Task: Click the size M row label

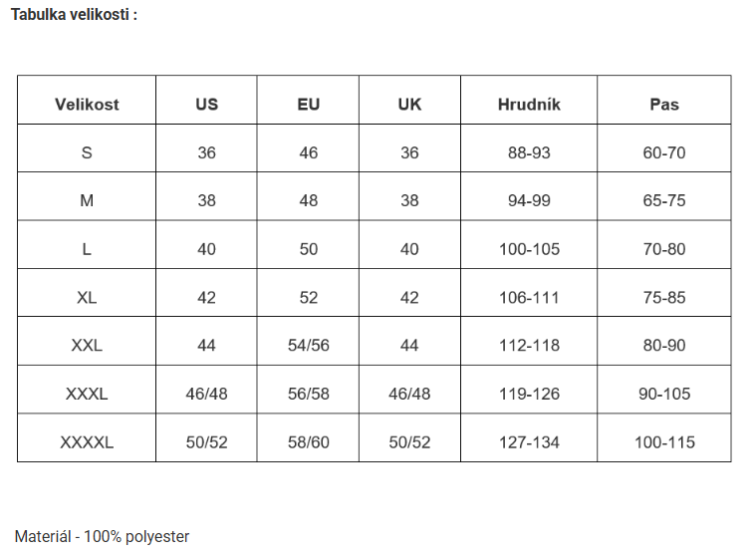Action: pyautogui.click(x=87, y=200)
